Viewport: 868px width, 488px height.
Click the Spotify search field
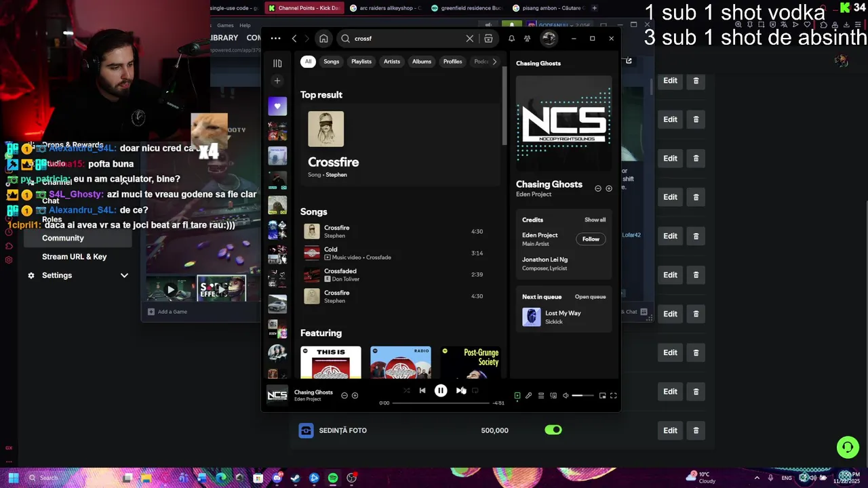point(407,39)
